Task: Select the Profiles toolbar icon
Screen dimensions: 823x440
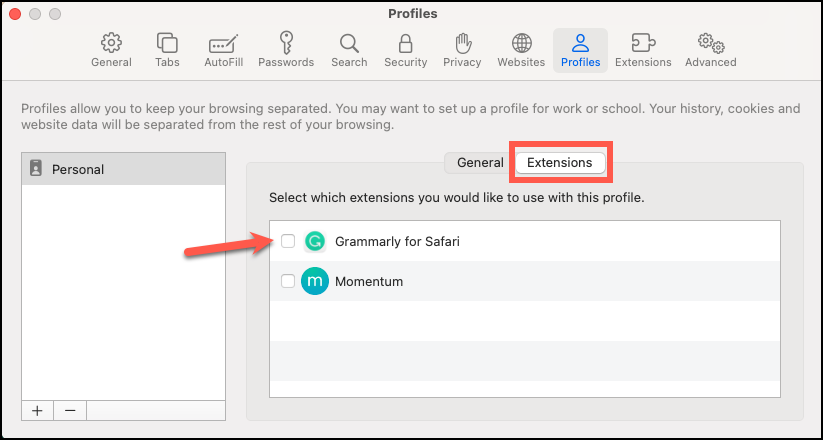Action: (580, 50)
